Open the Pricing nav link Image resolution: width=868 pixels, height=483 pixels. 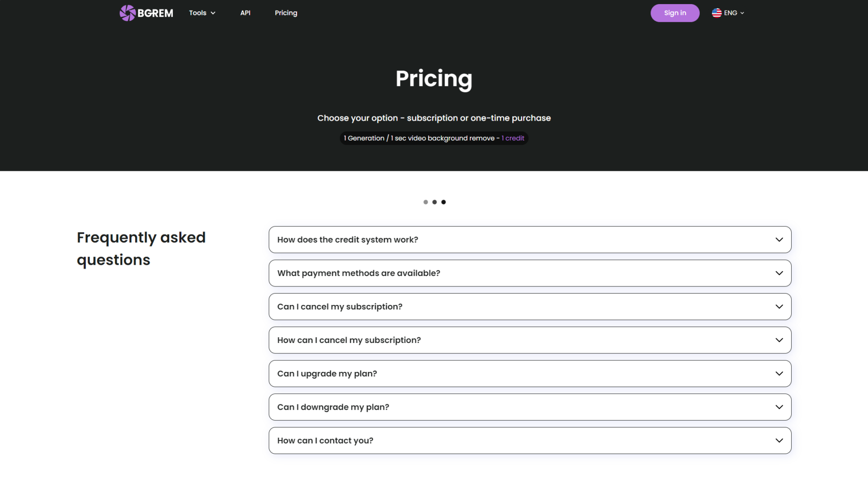pyautogui.click(x=286, y=13)
